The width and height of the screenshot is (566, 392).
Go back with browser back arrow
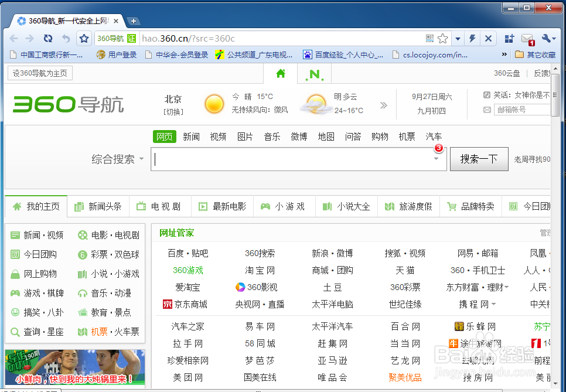coord(14,38)
